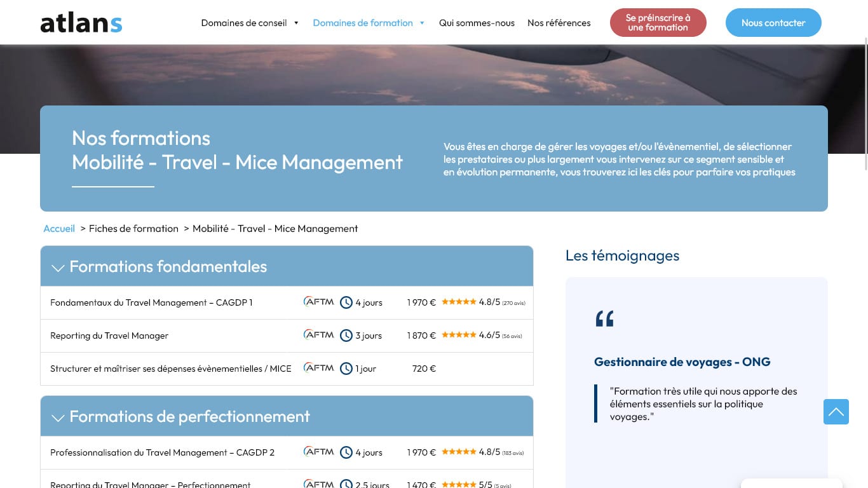Open Professionnalisation du Travel Management – CAGDP 2
This screenshot has width=868, height=488.
tap(163, 452)
